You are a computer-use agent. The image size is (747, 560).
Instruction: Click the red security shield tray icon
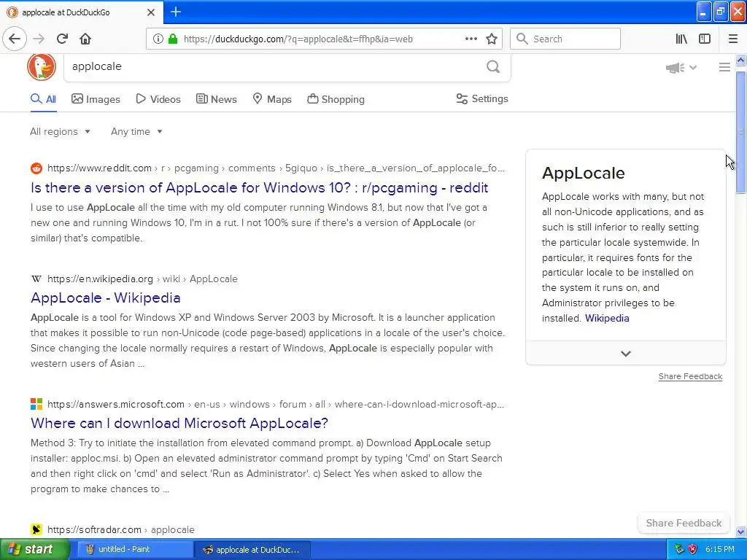693,550
